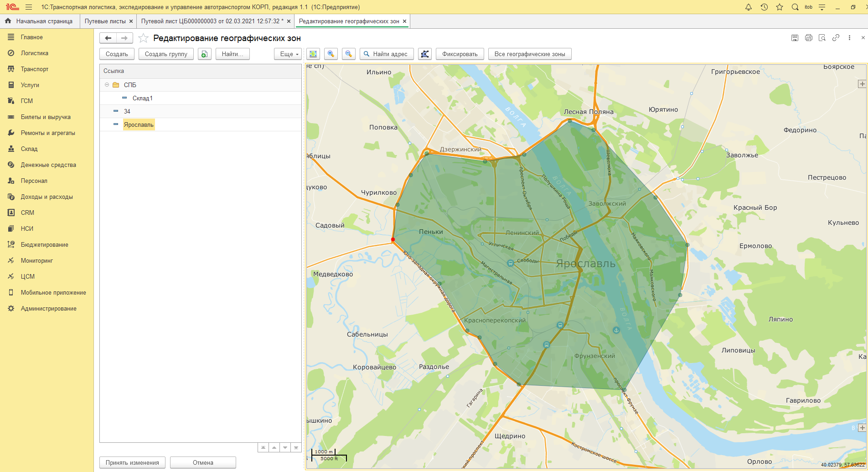Open the Транспорт section
Image resolution: width=868 pixels, height=472 pixels.
[x=35, y=69]
